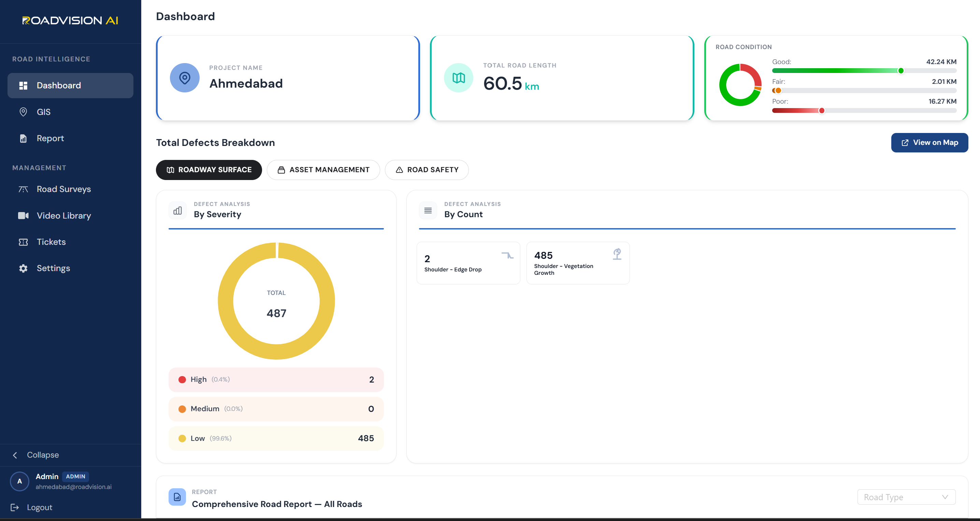Click the Comprehensive Road Report file icon
Viewport: 980px width, 521px height.
pyautogui.click(x=177, y=497)
